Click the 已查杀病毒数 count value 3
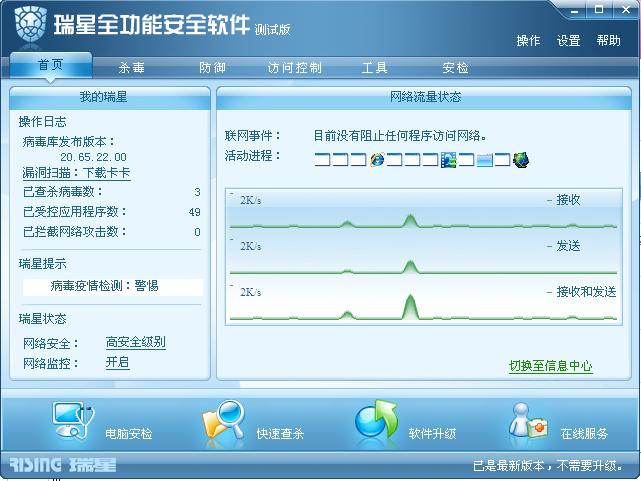Image resolution: width=641 pixels, height=481 pixels. click(197, 192)
